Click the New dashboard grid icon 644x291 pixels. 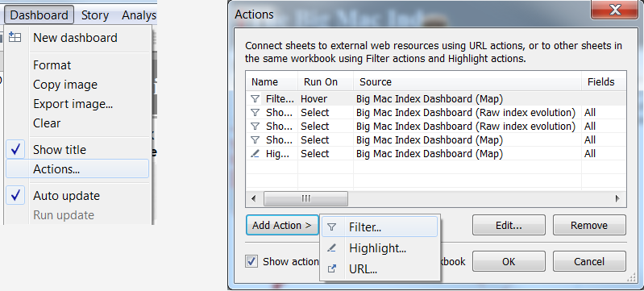15,37
